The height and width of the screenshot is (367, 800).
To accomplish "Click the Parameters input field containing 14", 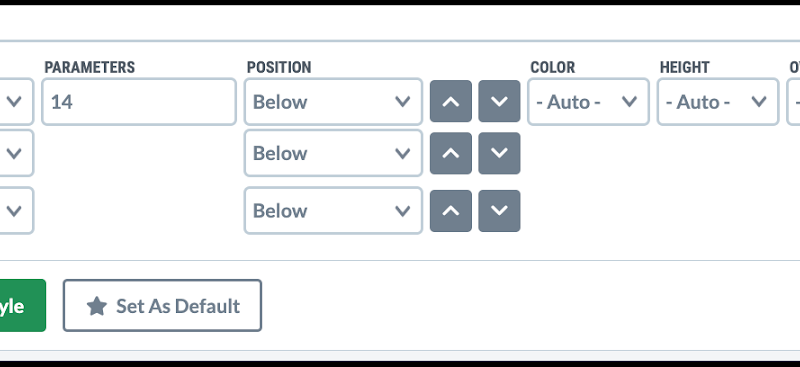I will click(x=139, y=102).
